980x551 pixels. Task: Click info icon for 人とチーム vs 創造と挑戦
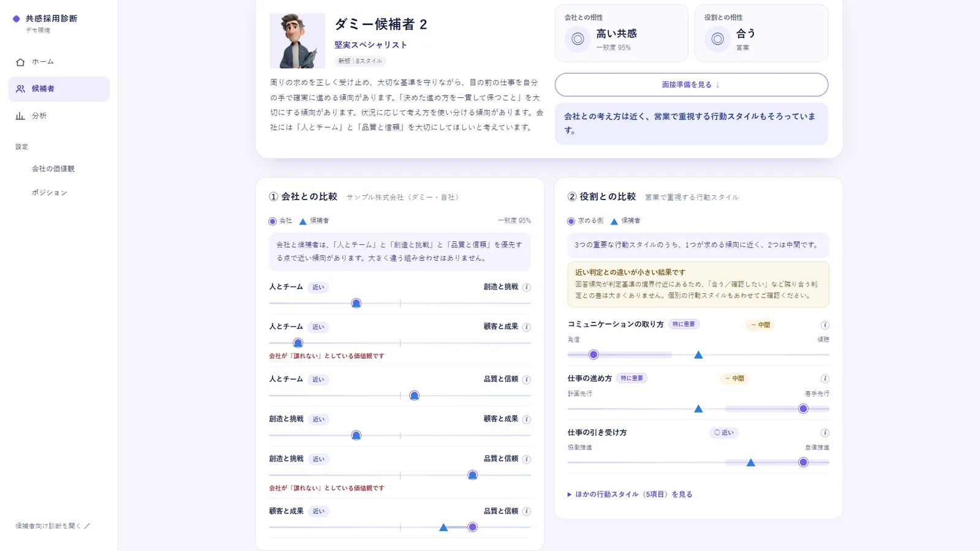[526, 287]
